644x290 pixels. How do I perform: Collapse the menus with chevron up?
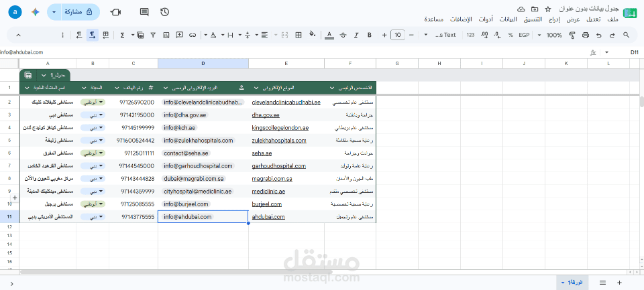[x=18, y=35]
